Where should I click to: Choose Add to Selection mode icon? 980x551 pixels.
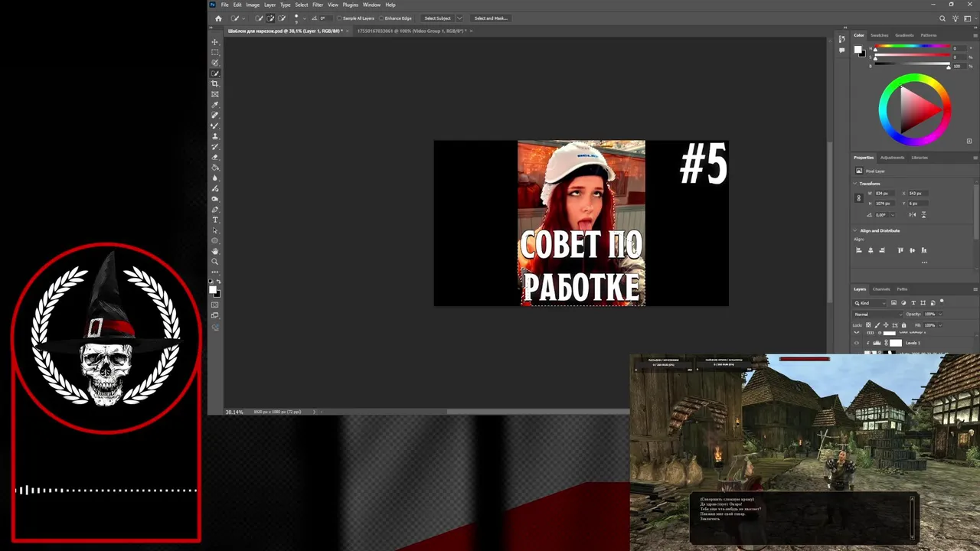[270, 18]
